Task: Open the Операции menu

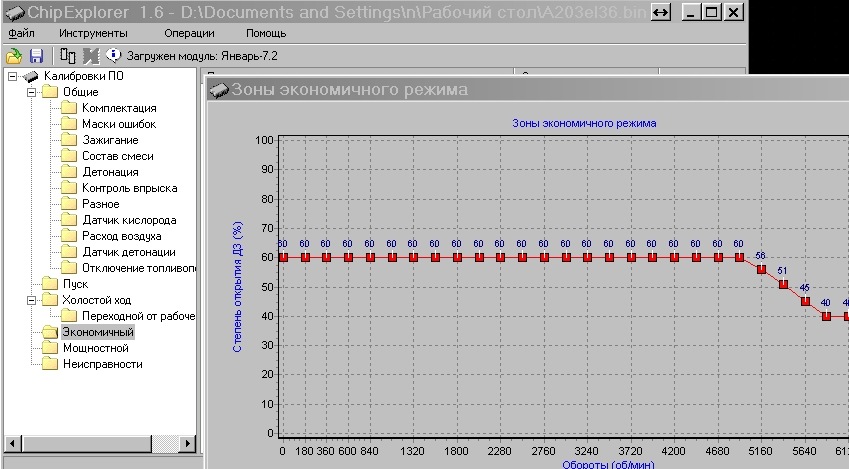Action: tap(190, 33)
